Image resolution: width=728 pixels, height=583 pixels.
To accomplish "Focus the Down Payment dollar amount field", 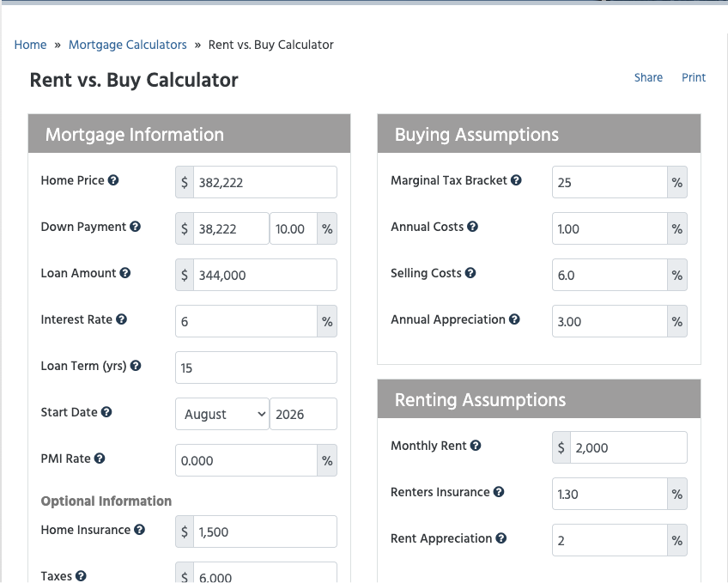I will click(231, 228).
